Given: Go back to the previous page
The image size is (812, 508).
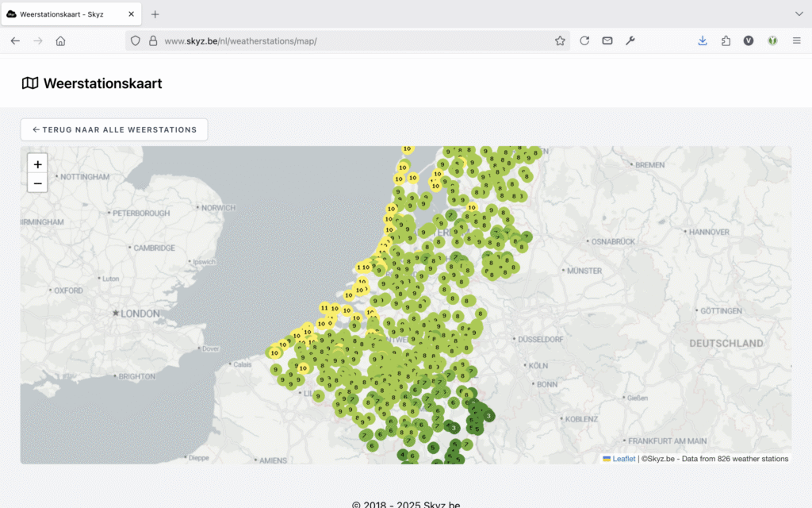Looking at the screenshot, I should pyautogui.click(x=15, y=40).
